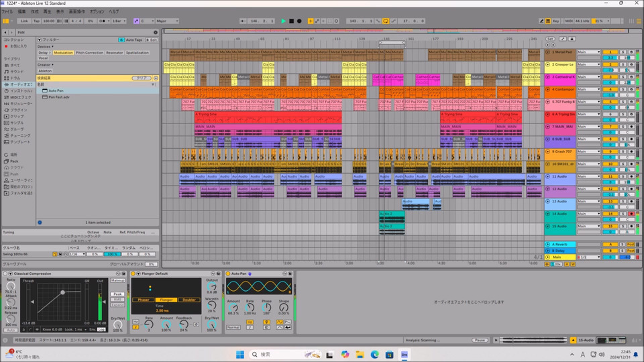Screen dimensions: 644x362
Task: Collapse the 2 Creeper track fold arrow
Action: pos(548,64)
